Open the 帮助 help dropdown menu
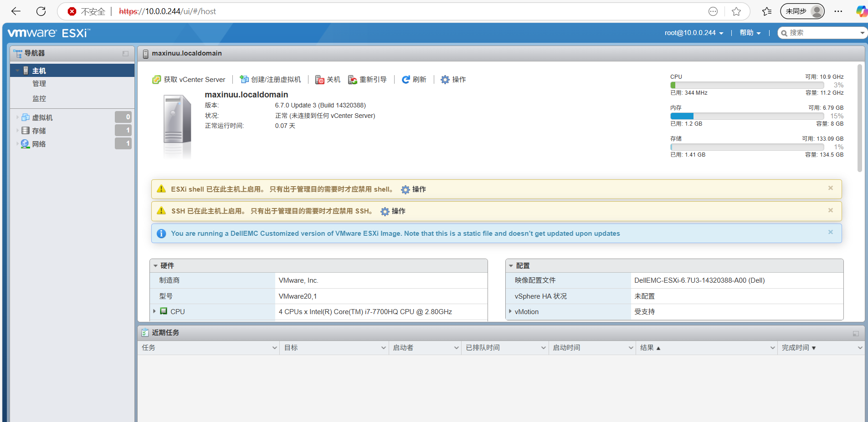This screenshot has width=868, height=422. [x=750, y=33]
